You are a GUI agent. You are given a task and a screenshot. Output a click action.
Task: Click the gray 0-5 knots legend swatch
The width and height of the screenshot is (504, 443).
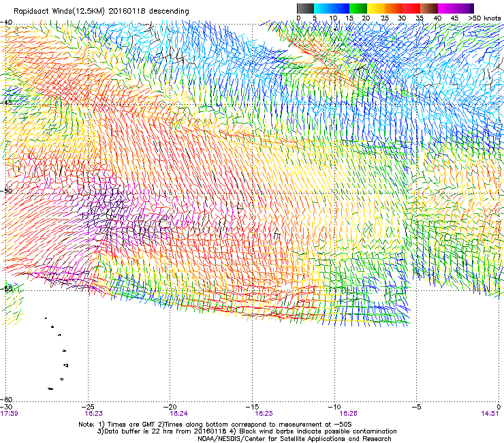point(305,8)
